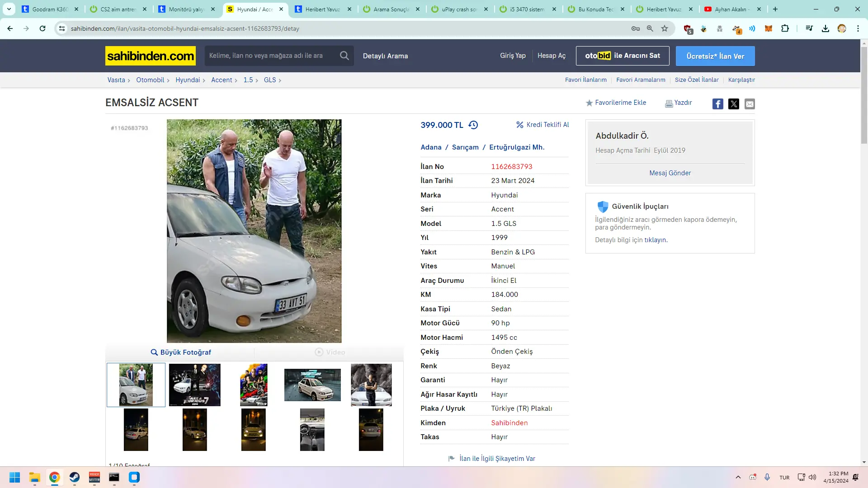Click sahibinden.com logo

pyautogui.click(x=151, y=56)
